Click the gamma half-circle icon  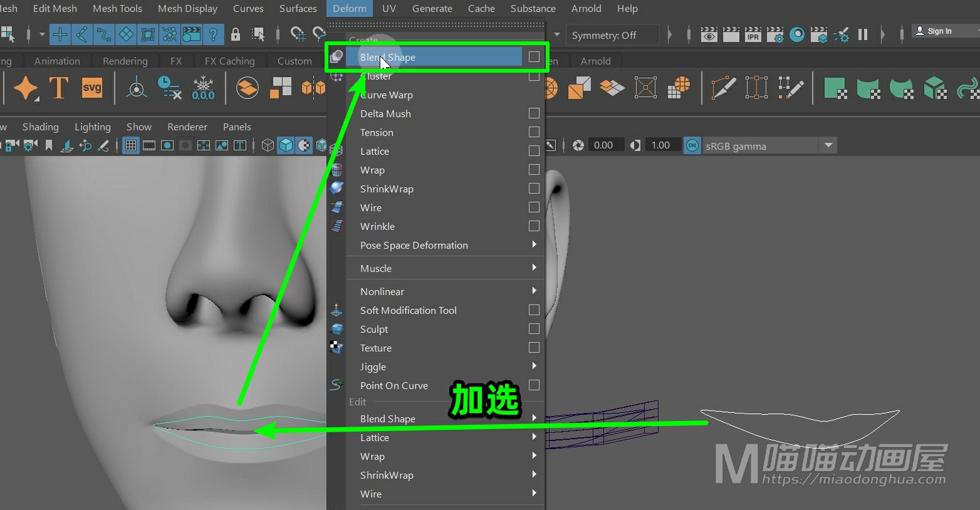tap(635, 145)
